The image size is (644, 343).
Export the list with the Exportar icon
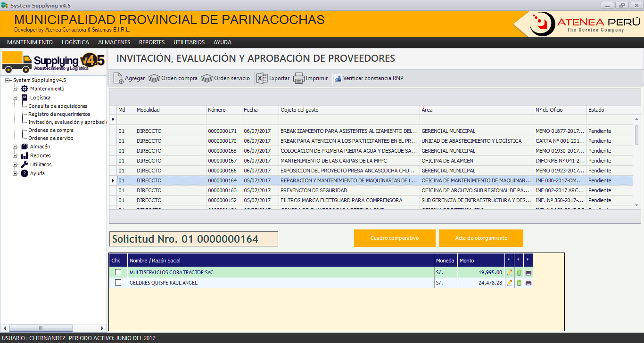click(262, 78)
